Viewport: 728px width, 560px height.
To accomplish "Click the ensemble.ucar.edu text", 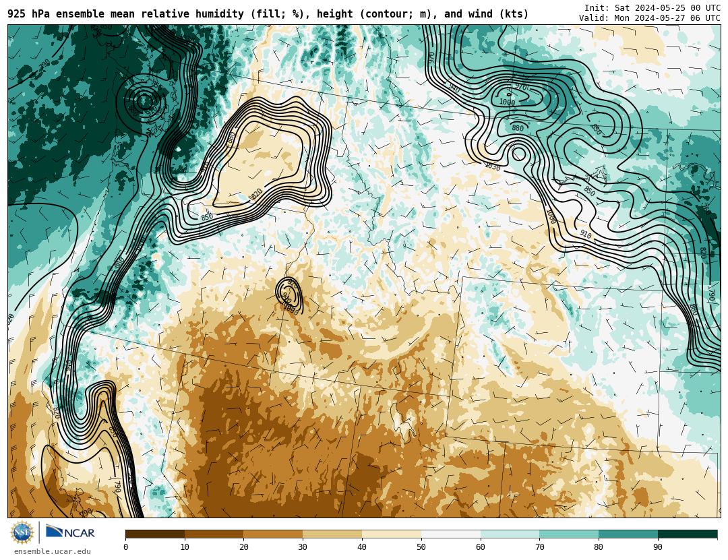I will click(x=53, y=552).
